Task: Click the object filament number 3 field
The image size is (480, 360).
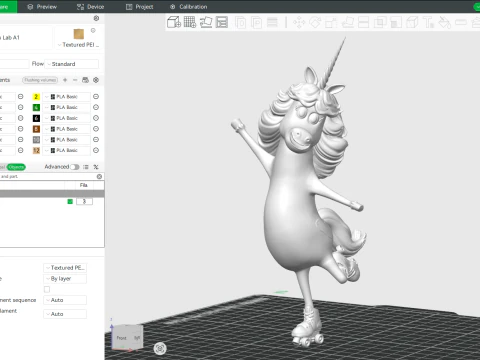Action: 84,201
